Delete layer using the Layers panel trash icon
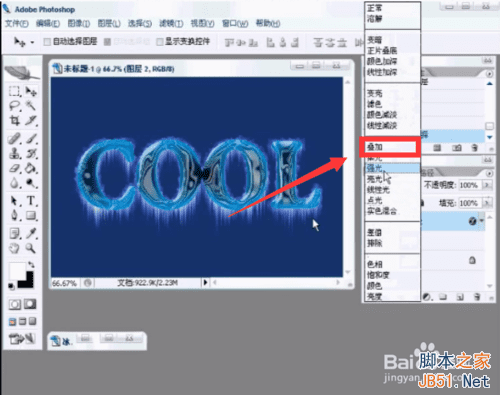Image resolution: width=500 pixels, height=395 pixels. [x=477, y=297]
